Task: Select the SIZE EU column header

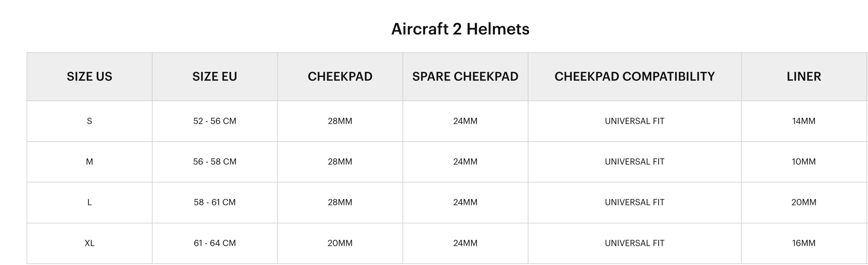Action: coord(215,77)
